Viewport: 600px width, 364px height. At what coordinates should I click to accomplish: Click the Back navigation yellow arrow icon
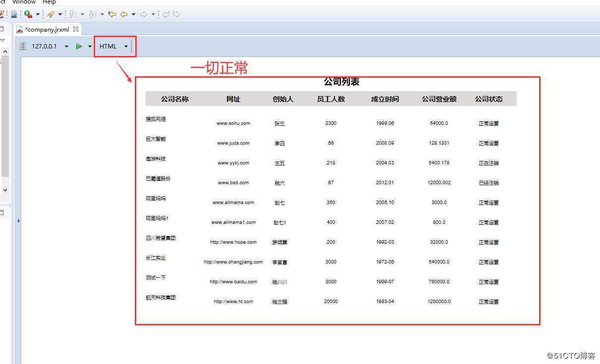point(123,14)
